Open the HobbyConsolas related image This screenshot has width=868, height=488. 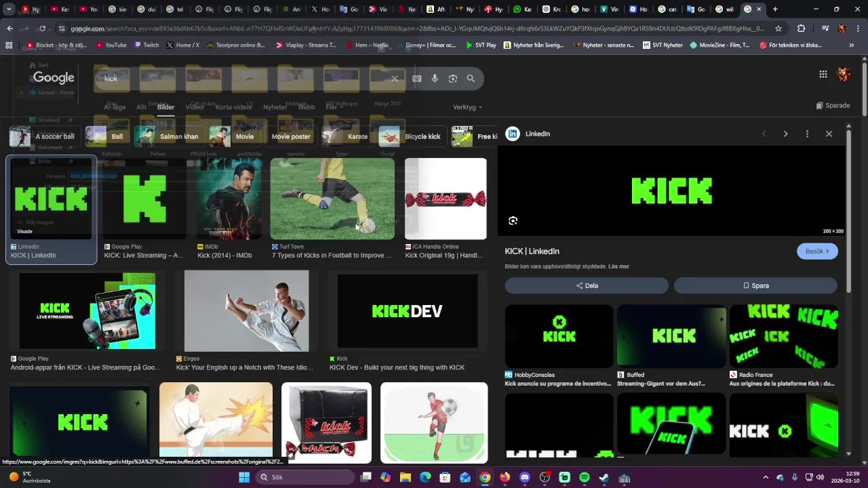coord(559,336)
